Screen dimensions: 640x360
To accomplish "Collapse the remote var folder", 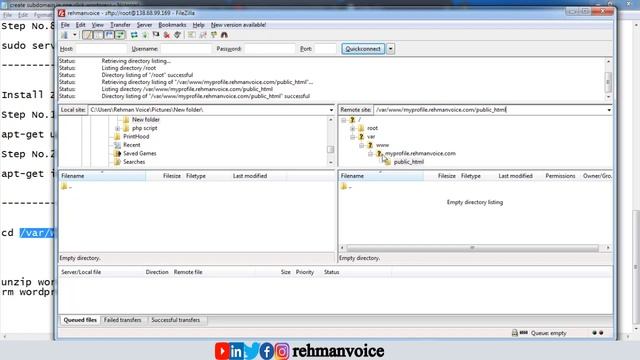I will point(353,137).
